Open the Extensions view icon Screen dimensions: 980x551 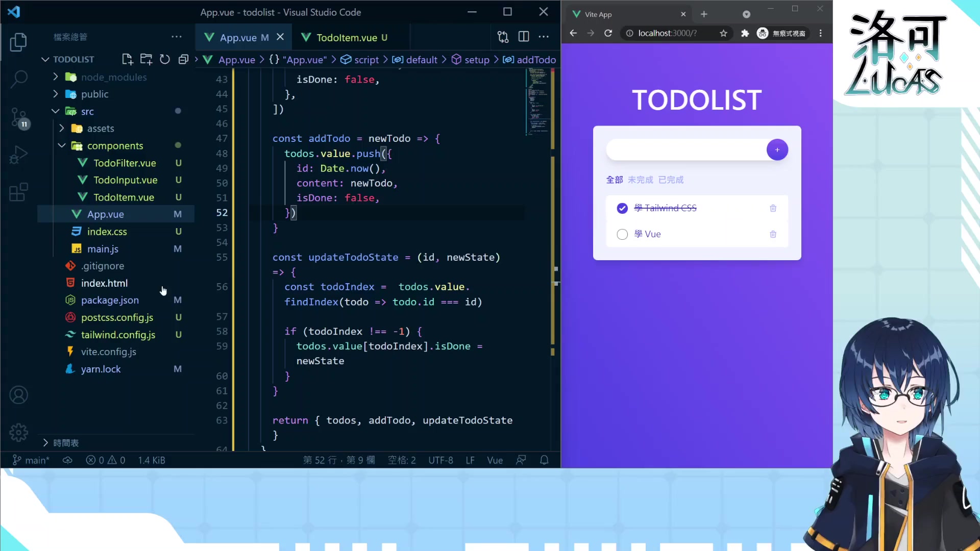[19, 192]
